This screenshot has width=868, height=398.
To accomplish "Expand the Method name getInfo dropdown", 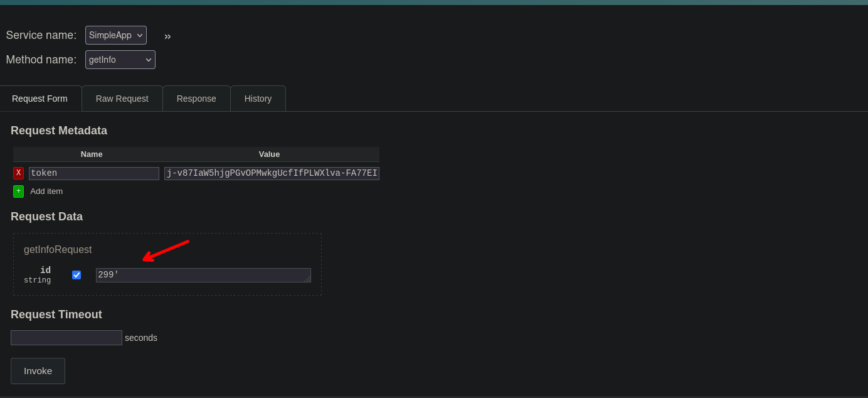I will 120,60.
